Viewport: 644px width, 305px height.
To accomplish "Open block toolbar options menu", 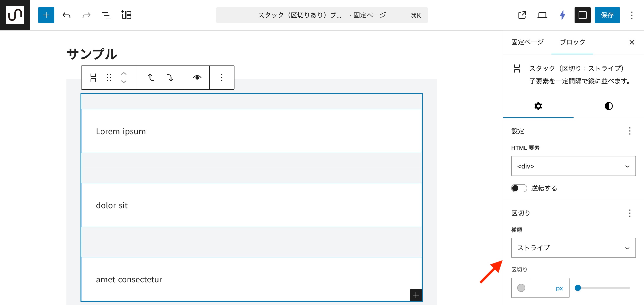I will tap(222, 78).
